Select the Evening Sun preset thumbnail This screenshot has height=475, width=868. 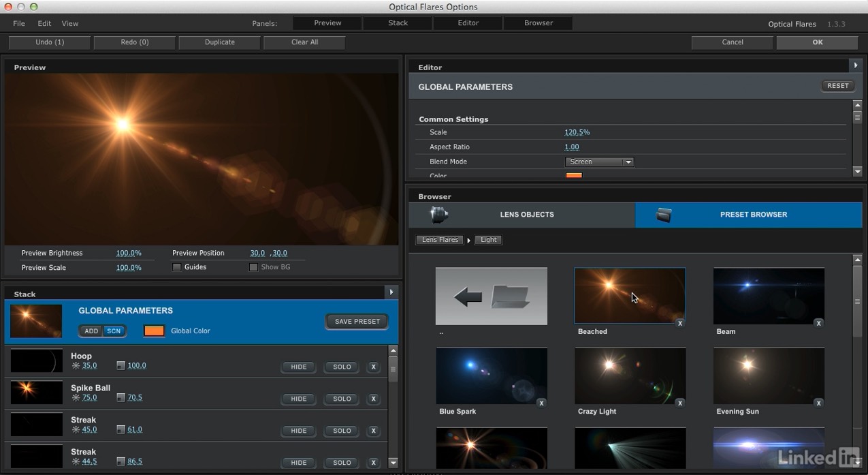pyautogui.click(x=769, y=376)
